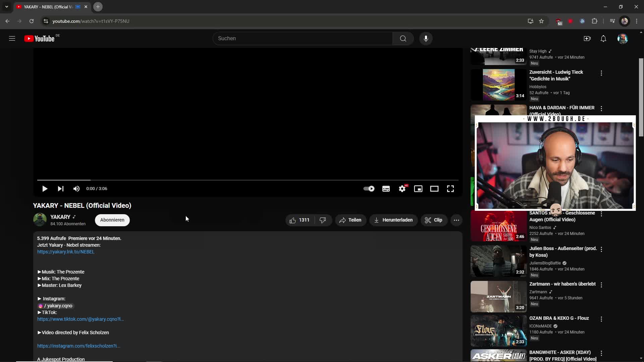Open the YAKARY channel avatar
Screen dimensions: 644x362
pyautogui.click(x=40, y=220)
